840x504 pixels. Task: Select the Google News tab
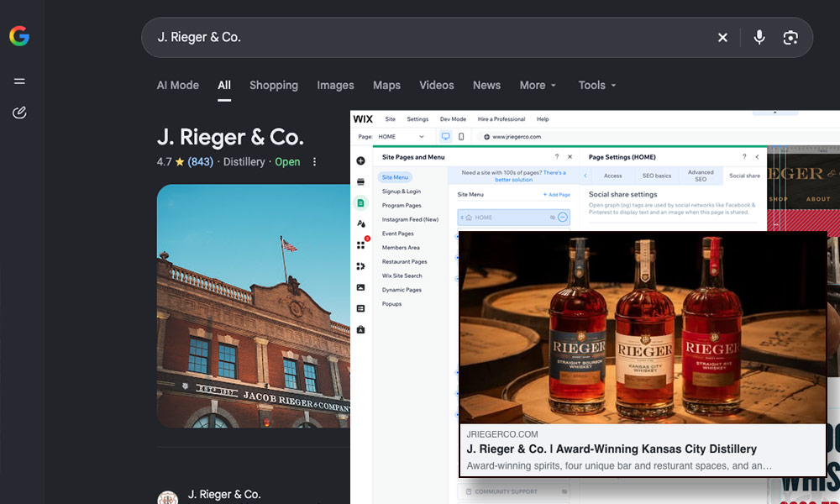point(486,85)
